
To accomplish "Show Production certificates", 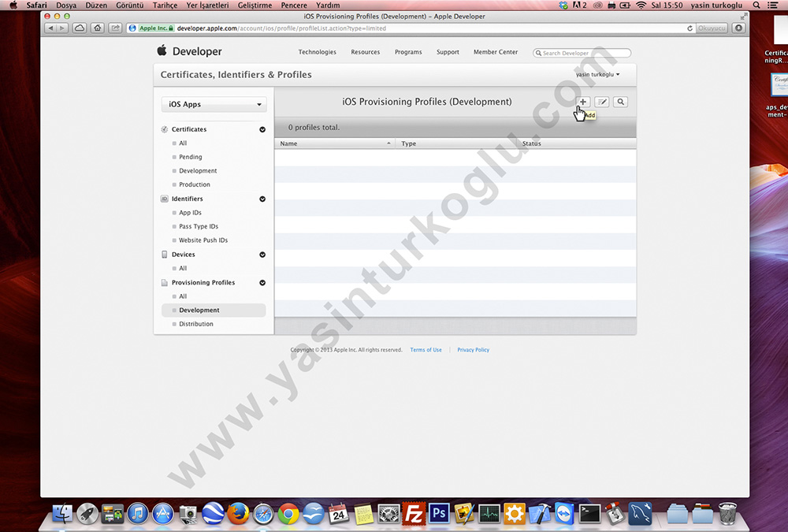I will (x=195, y=184).
